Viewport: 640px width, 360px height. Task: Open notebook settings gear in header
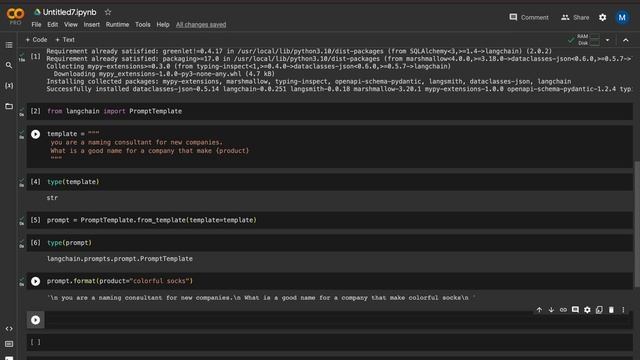(602, 18)
